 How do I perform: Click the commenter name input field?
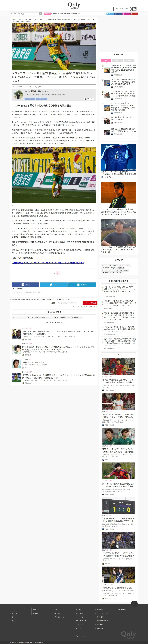tap(69, 303)
